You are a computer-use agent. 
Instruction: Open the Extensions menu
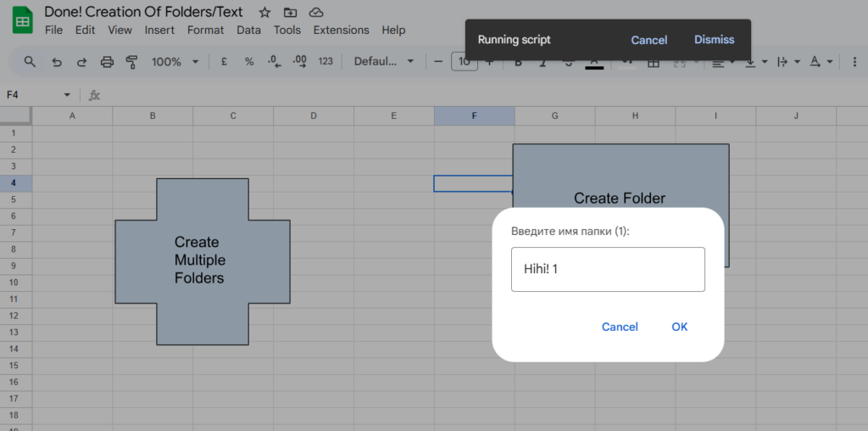pyautogui.click(x=341, y=30)
